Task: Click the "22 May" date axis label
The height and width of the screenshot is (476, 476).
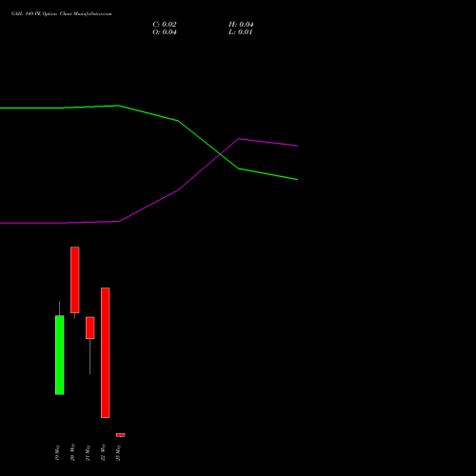Action: coord(103,452)
